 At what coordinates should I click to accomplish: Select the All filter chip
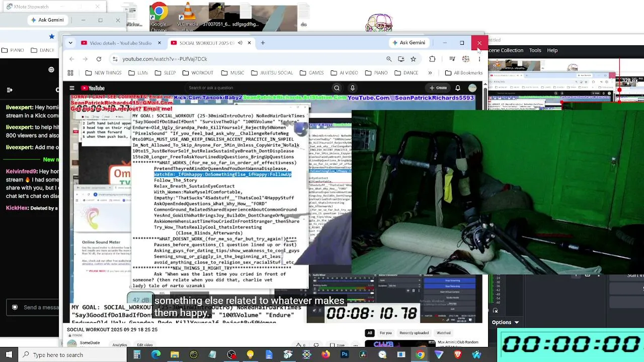click(370, 333)
